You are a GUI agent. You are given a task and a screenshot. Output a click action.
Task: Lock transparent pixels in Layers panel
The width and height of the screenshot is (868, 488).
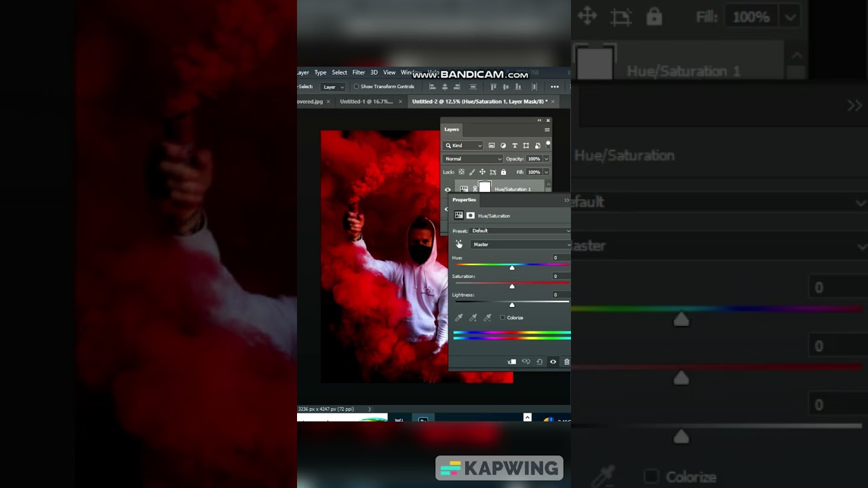(462, 172)
